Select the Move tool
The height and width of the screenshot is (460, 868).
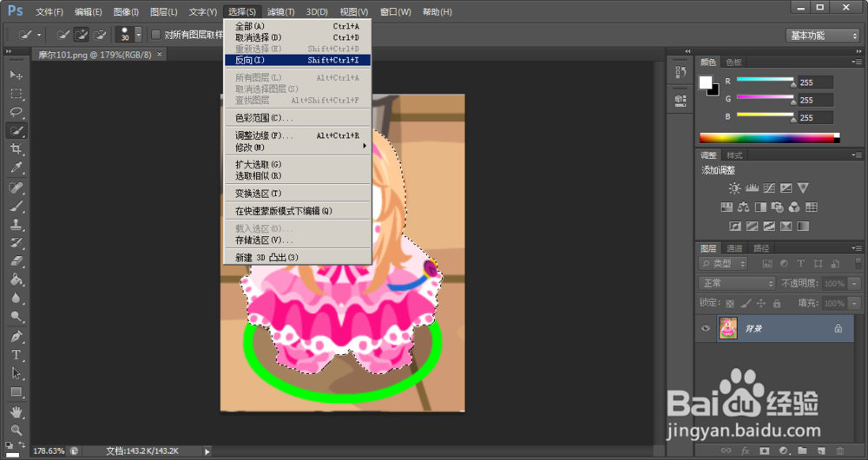pyautogui.click(x=16, y=75)
